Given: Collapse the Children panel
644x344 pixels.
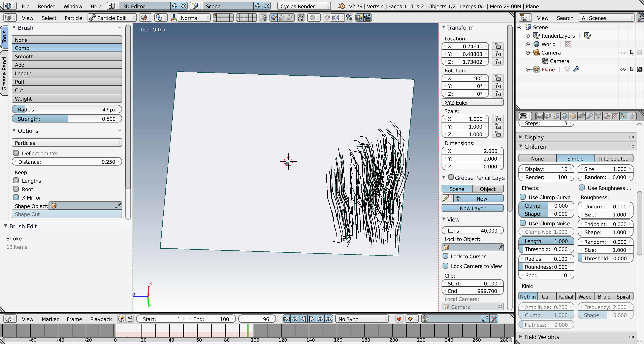Looking at the screenshot, I should tap(535, 146).
